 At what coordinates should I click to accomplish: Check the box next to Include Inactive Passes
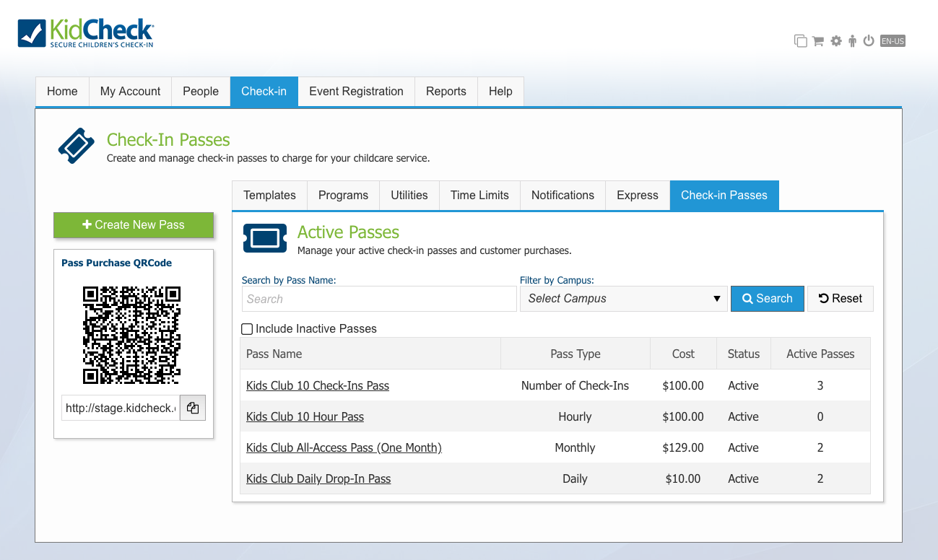click(x=247, y=328)
